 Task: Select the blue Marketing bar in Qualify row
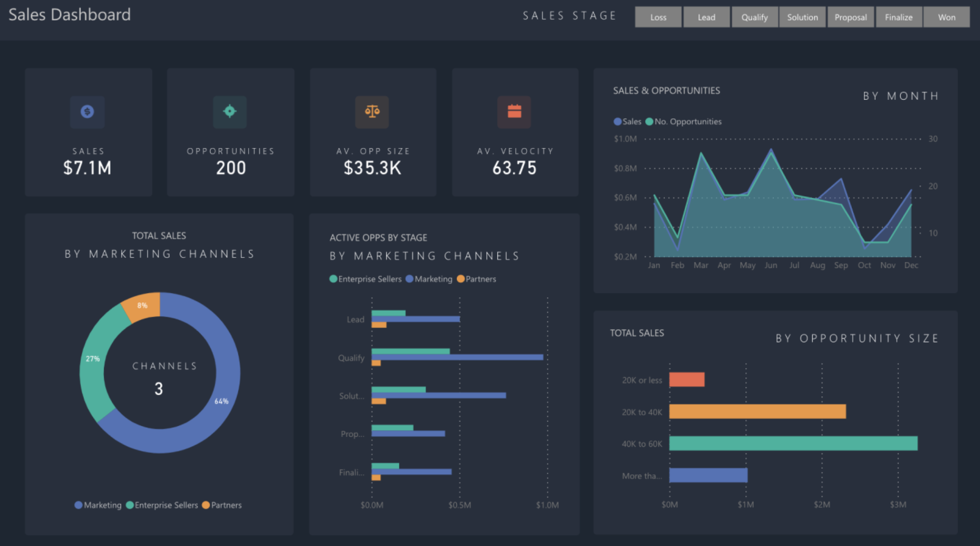(457, 357)
